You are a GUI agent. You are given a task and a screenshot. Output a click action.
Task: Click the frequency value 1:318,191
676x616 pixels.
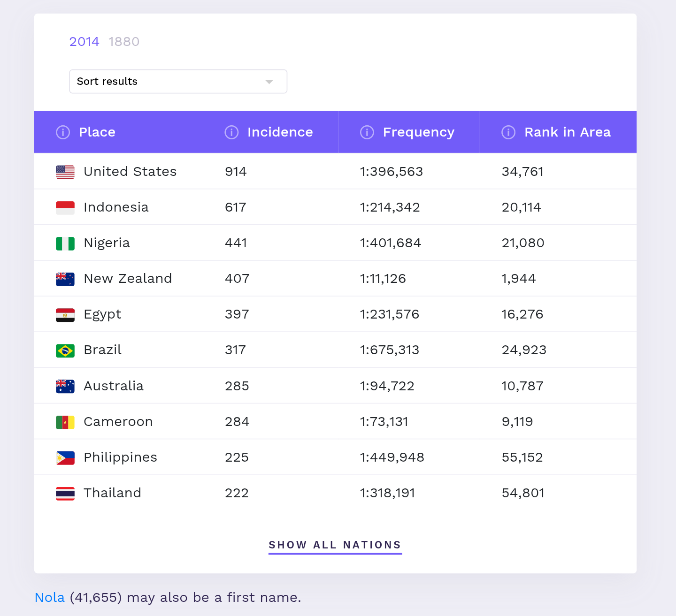tap(387, 493)
